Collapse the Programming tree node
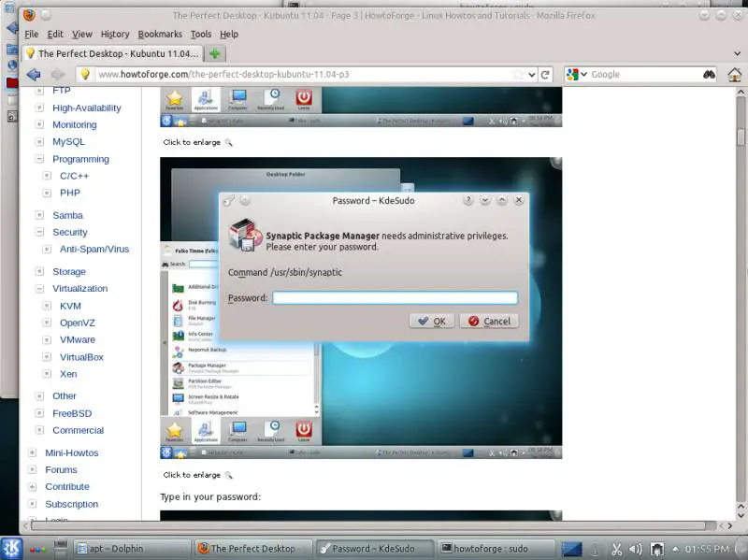Viewport: 748px width, 560px height. (x=40, y=159)
